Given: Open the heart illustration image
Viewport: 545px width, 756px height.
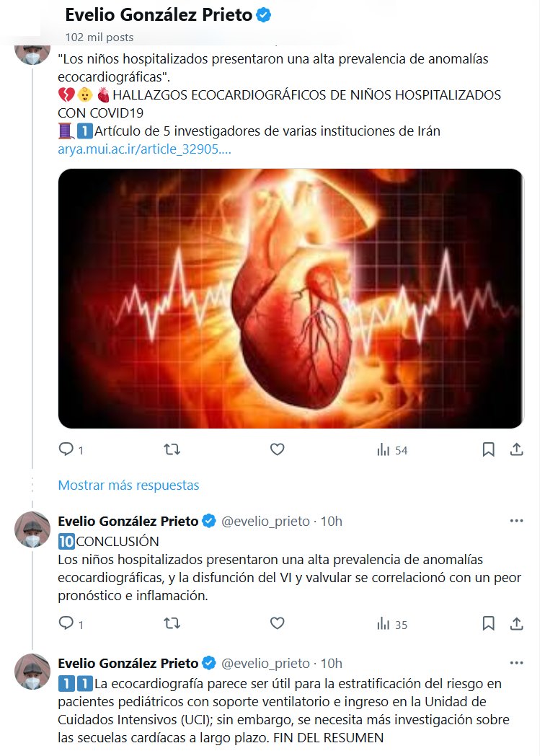Looking at the screenshot, I should pos(290,299).
